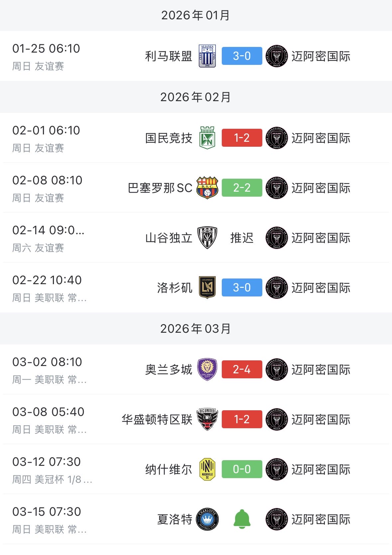Toggle the green bell reminder for Charlotte match
The width and height of the screenshot is (392, 555).
242,519
